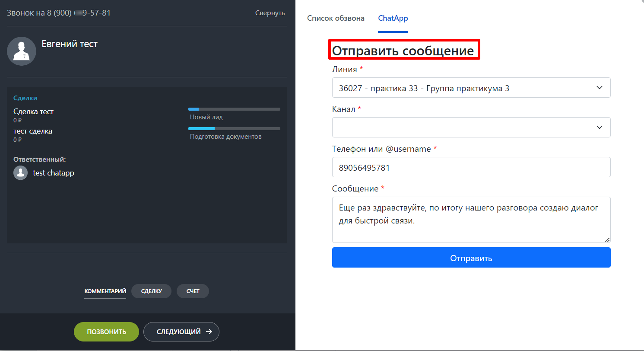The image size is (644, 351).
Task: Open the Комментарий tab
Action: [105, 291]
